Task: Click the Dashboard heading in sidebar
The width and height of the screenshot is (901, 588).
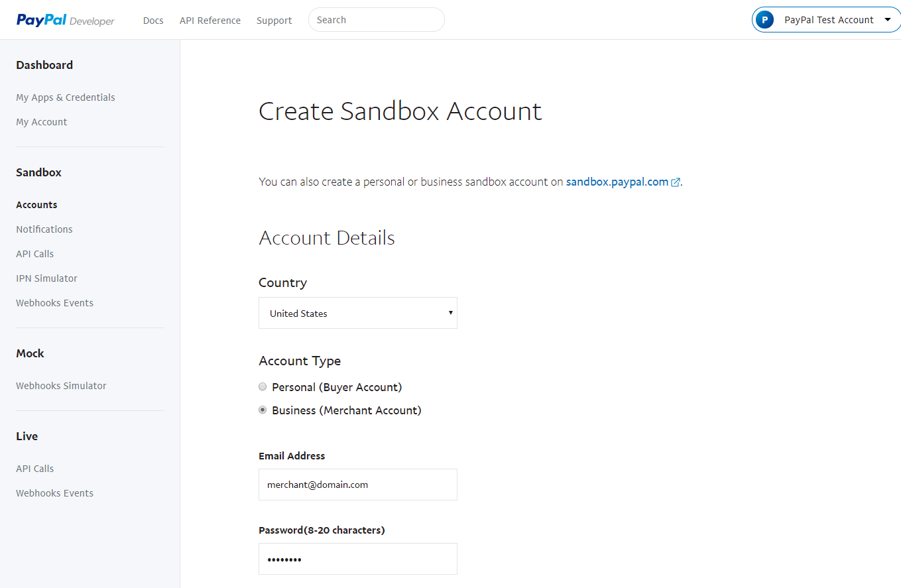Action: pyautogui.click(x=44, y=65)
